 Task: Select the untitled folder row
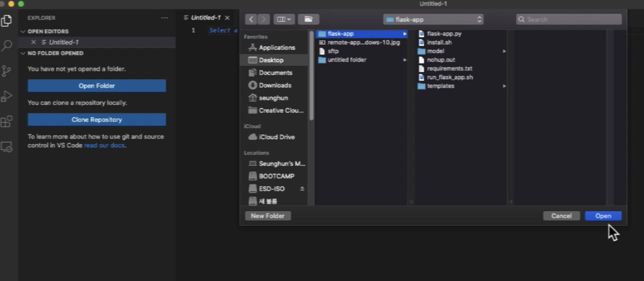[361, 60]
